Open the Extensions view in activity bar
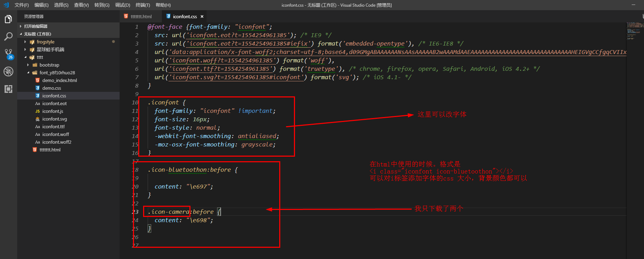Viewport: 644px width, 259px height. click(8, 89)
